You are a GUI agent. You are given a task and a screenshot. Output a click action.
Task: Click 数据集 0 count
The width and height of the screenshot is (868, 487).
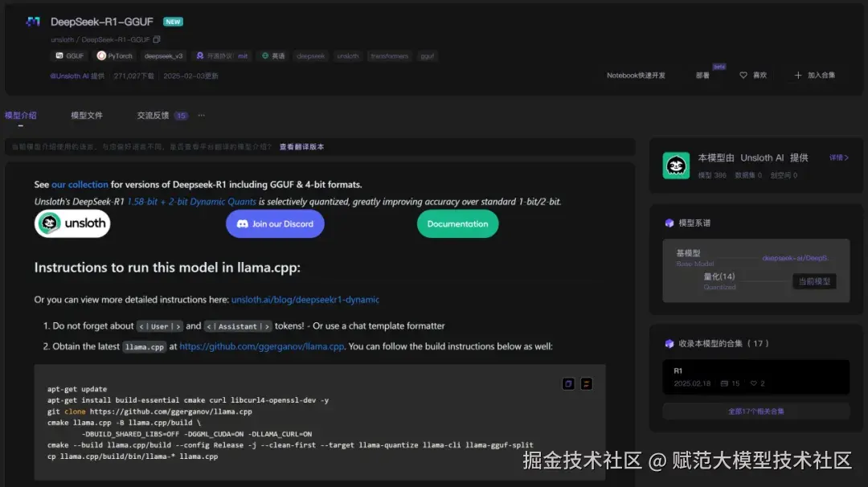point(748,175)
